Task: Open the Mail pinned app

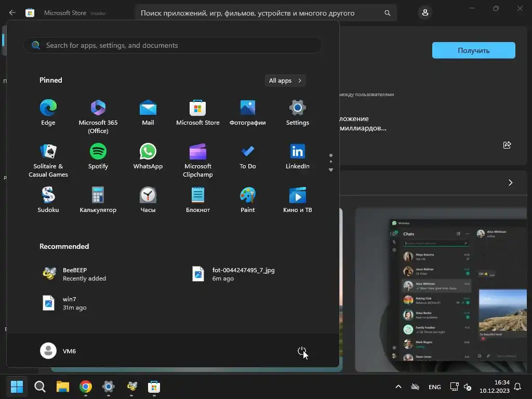Action: click(x=148, y=113)
